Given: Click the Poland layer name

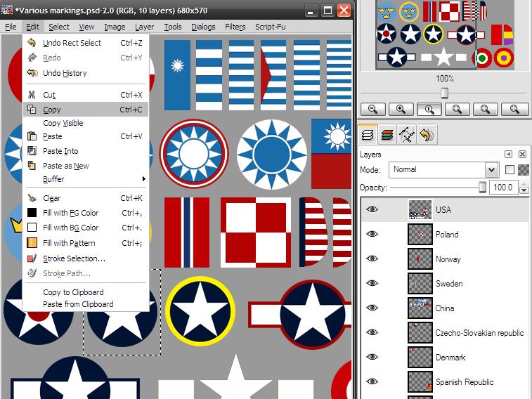Looking at the screenshot, I should click(x=447, y=234).
